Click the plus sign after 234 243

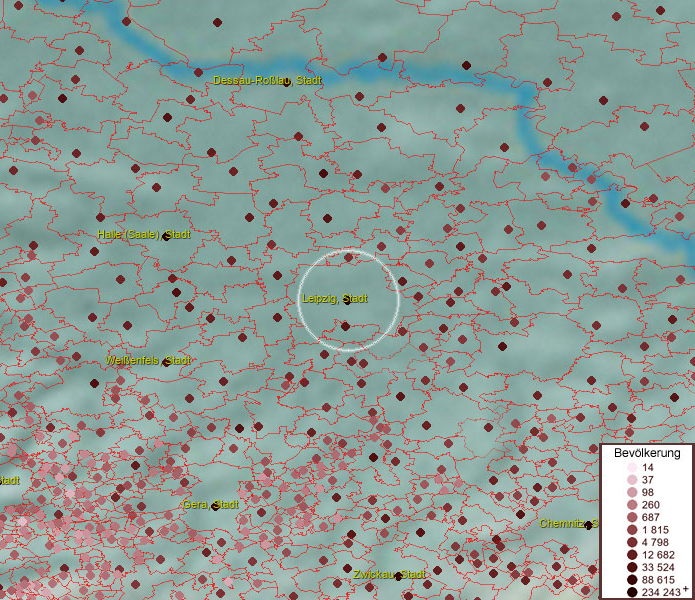(x=686, y=588)
